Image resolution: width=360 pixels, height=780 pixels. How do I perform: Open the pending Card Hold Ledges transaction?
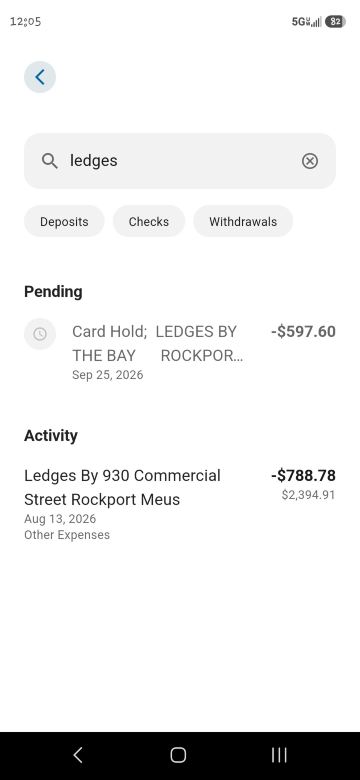coord(180,352)
